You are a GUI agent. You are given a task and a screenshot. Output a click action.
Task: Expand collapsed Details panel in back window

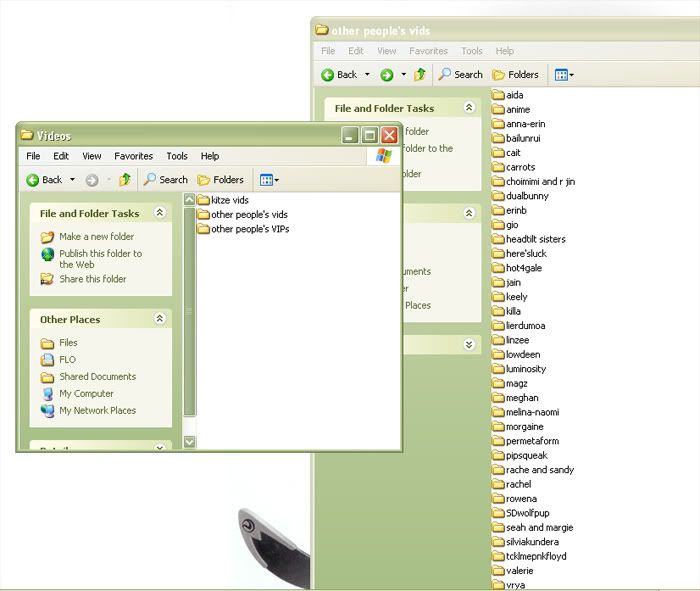pyautogui.click(x=469, y=344)
